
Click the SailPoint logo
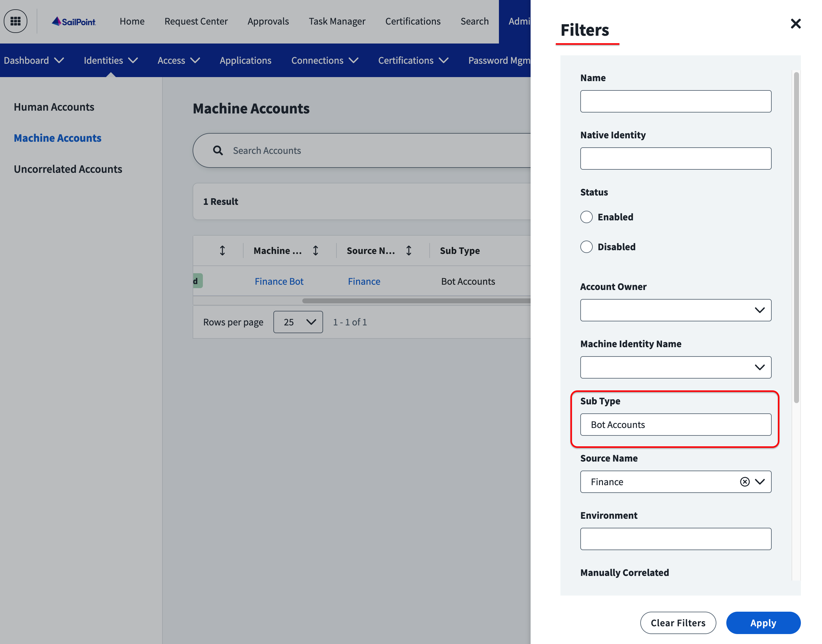[x=74, y=21]
